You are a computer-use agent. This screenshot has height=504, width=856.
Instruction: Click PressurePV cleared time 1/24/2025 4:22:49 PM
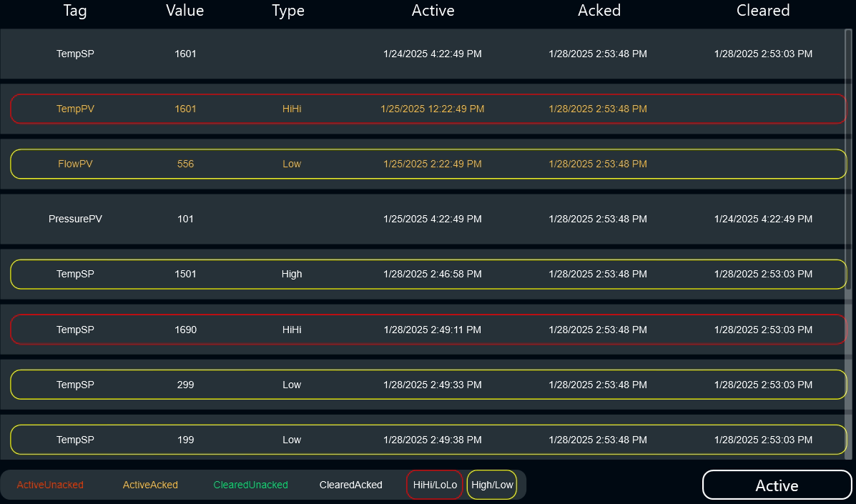click(x=763, y=219)
